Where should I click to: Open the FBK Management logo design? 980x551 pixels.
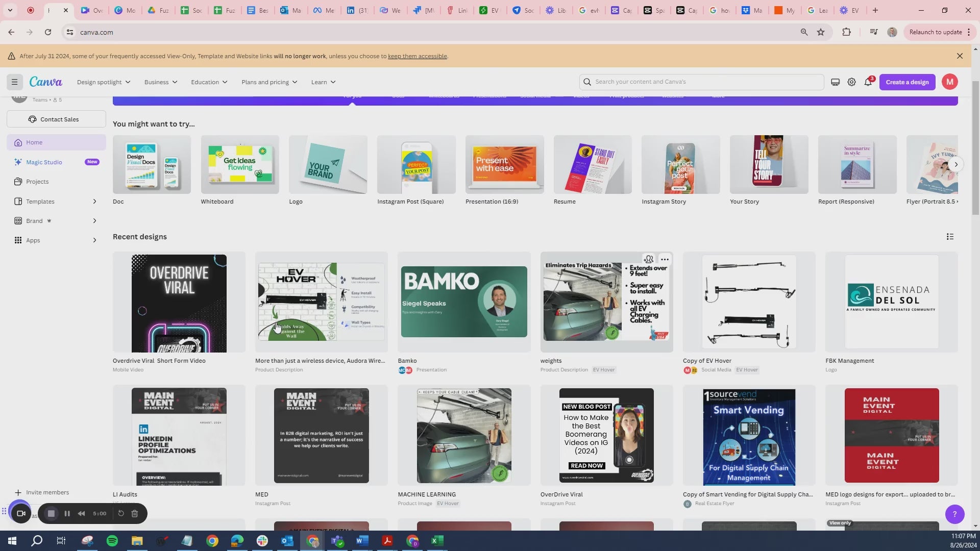click(x=891, y=302)
